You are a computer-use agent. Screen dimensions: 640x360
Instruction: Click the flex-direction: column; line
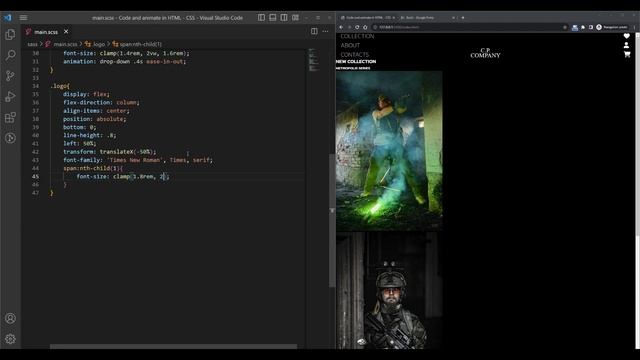point(101,102)
